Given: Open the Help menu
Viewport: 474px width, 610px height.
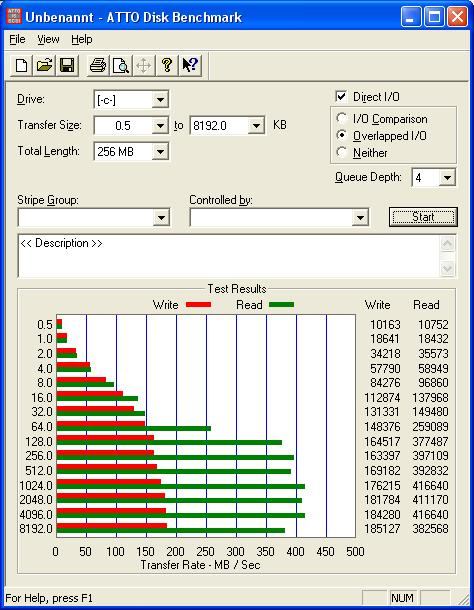Looking at the screenshot, I should [x=82, y=39].
